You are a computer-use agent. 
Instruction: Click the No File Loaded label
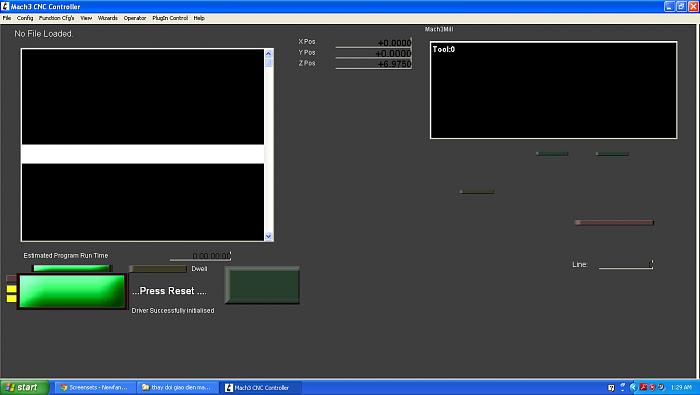point(43,34)
